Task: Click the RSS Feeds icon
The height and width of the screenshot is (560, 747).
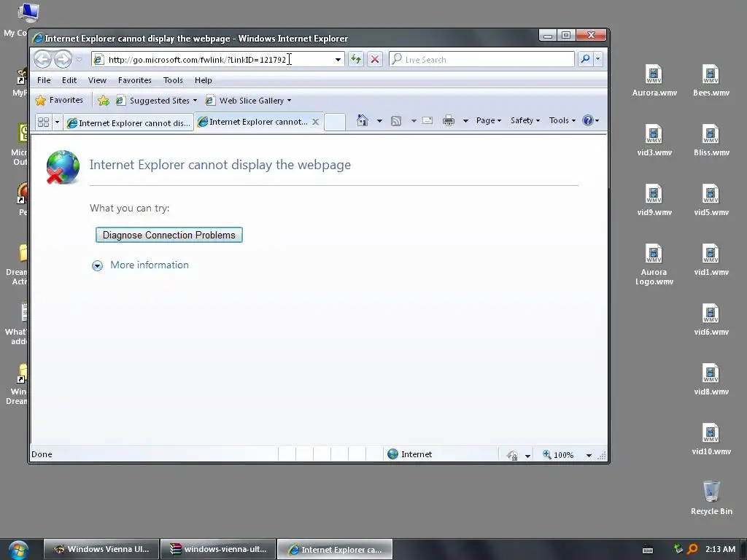Action: coord(396,121)
